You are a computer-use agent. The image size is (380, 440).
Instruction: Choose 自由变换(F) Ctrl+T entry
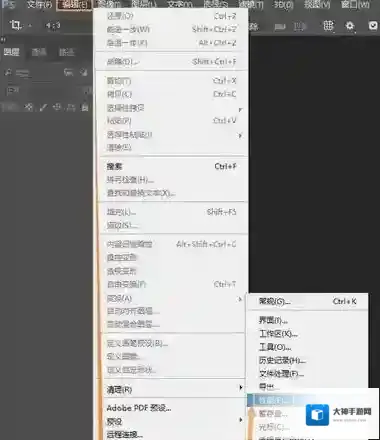172,284
